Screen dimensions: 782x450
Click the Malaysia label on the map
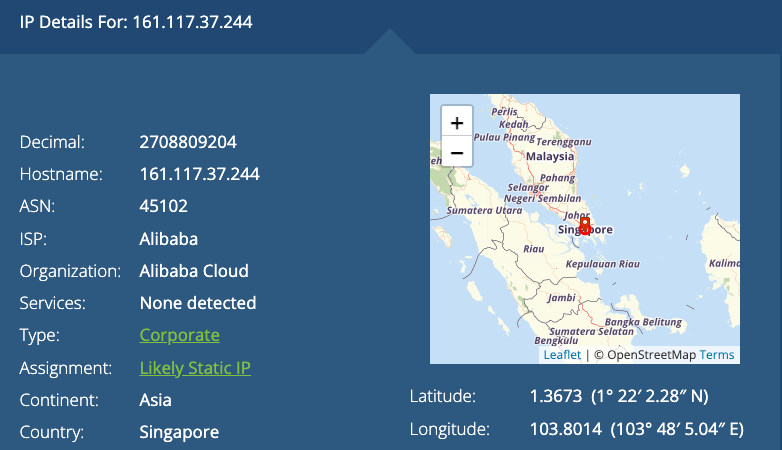coord(550,156)
